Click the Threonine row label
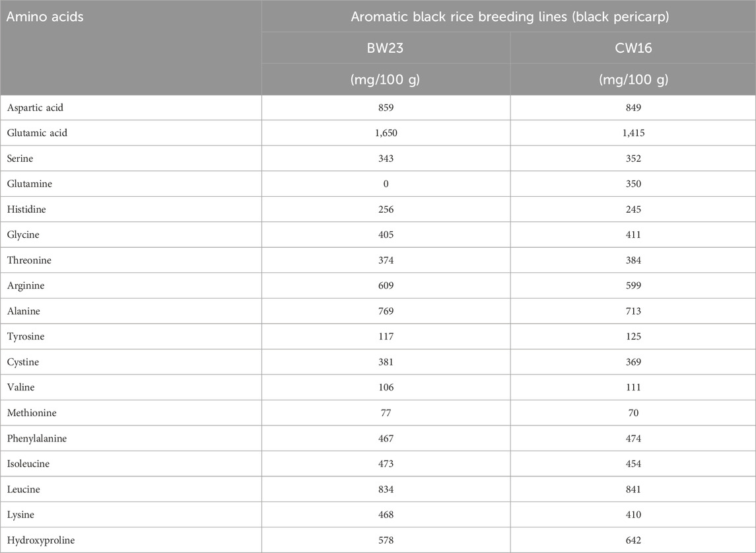This screenshot has height=553, width=756. pos(30,260)
